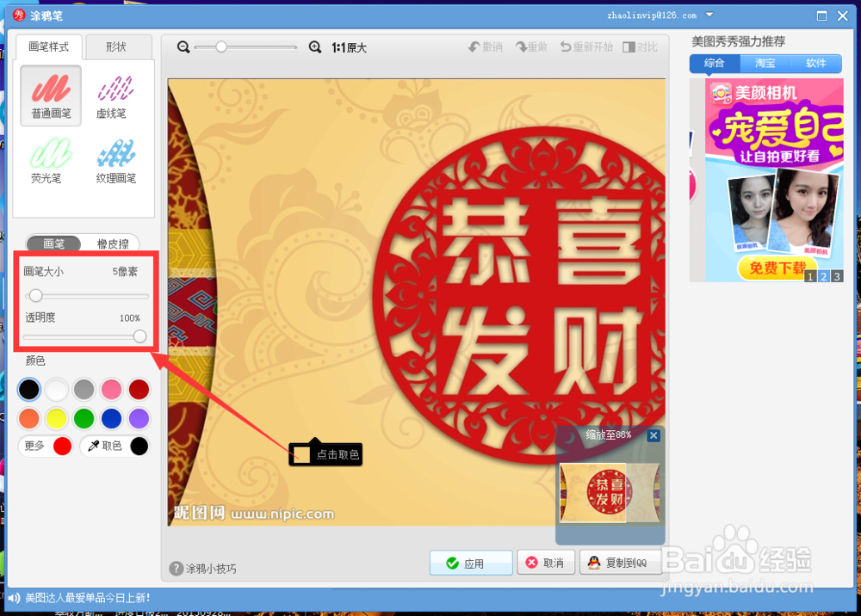The height and width of the screenshot is (616, 861).
Task: Switch to the 形状 shapes tab
Action: tap(119, 46)
